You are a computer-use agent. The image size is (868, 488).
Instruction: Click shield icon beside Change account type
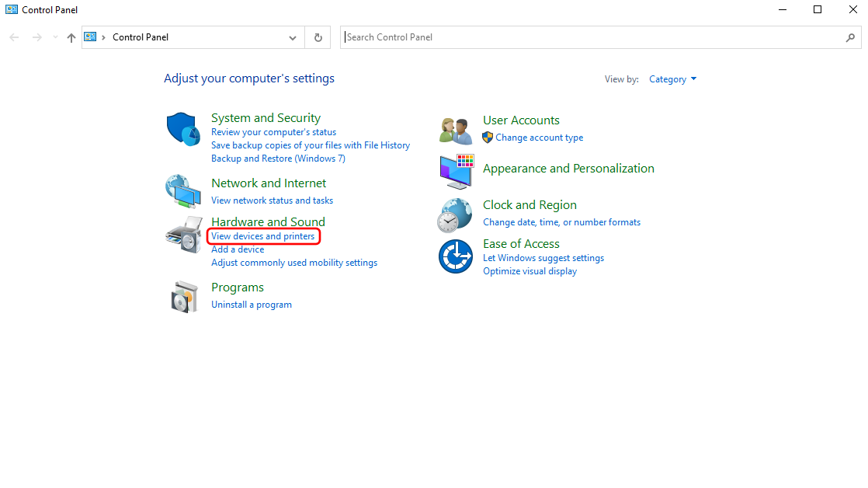pos(487,138)
